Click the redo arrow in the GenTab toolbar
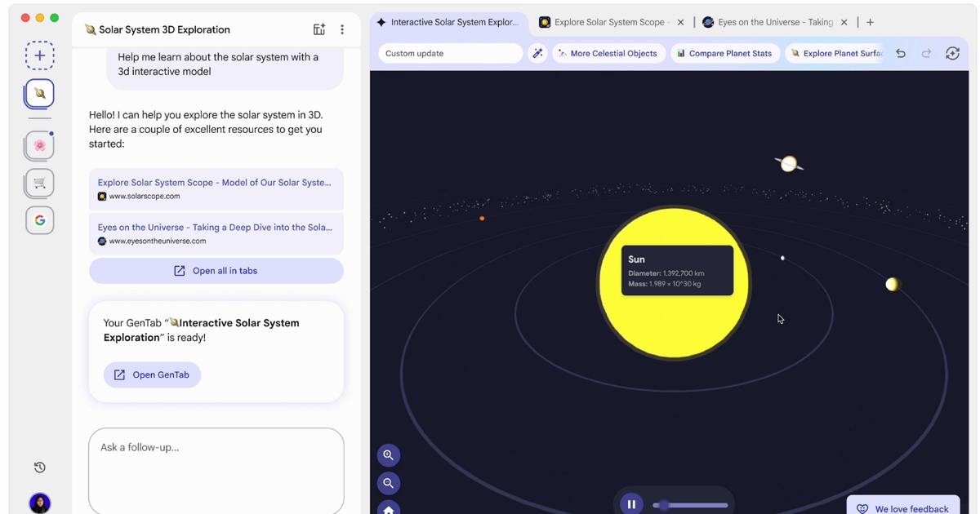 (x=926, y=52)
